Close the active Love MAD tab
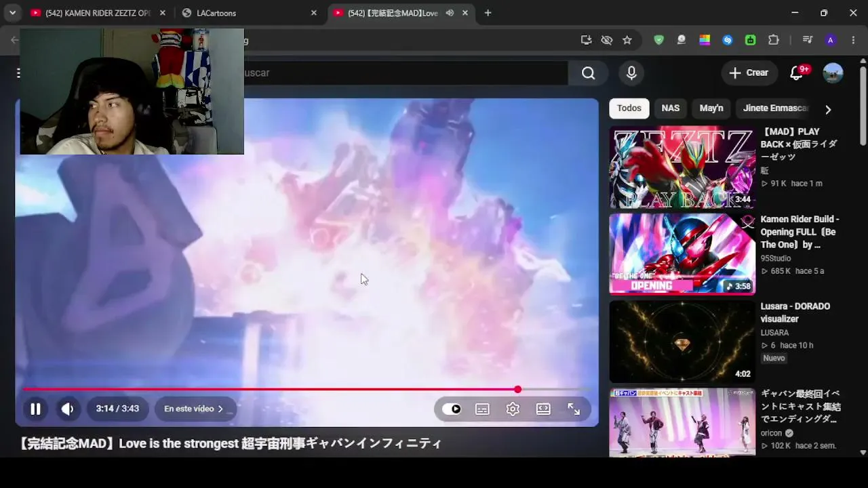The width and height of the screenshot is (868, 488). click(x=465, y=13)
